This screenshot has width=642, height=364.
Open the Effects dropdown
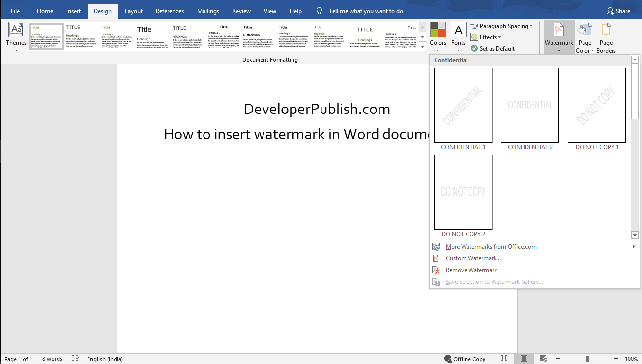coord(486,37)
